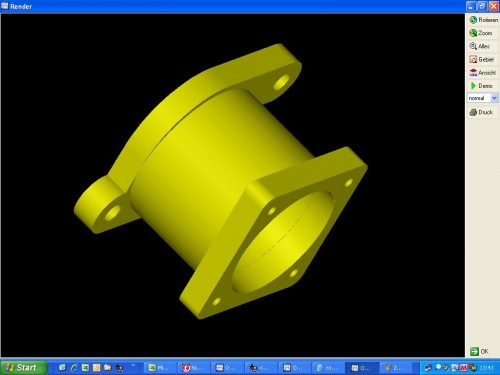This screenshot has width=500, height=375.
Task: Choose the Gebiet region zoom tool
Action: point(483,59)
